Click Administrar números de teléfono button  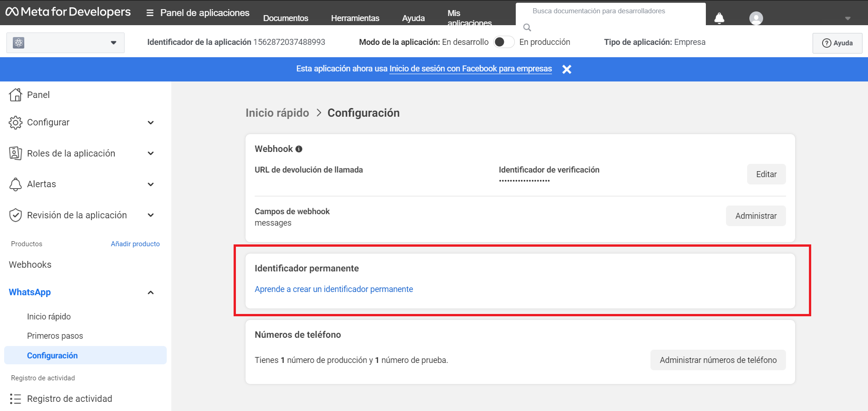tap(718, 360)
